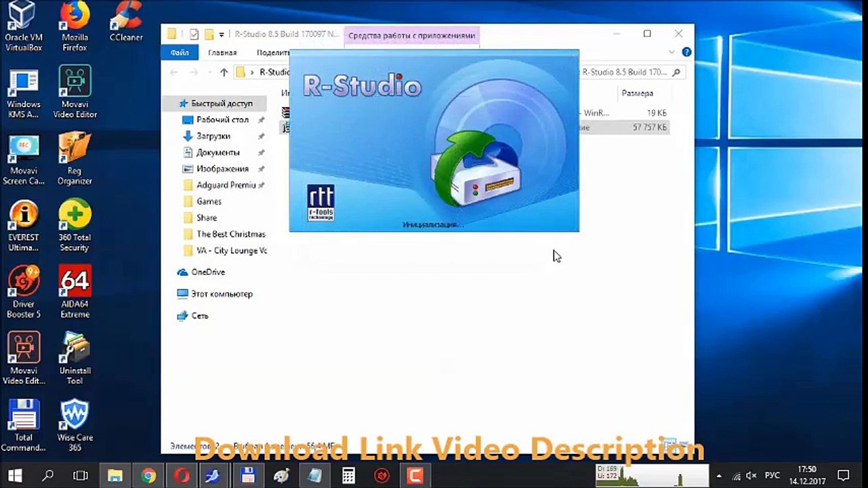Click the Explorer Up arrow button
This screenshot has width=868, height=488.
pos(224,73)
